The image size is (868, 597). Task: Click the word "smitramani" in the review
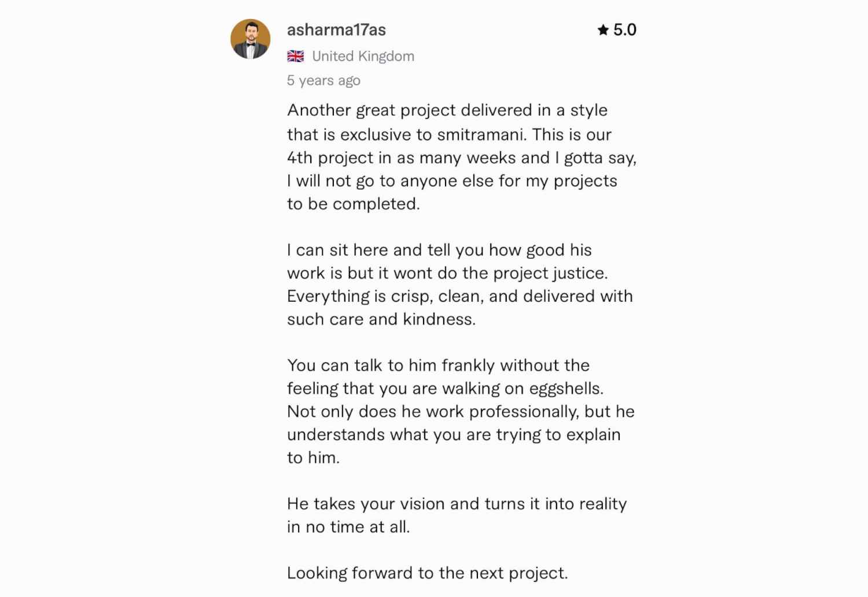481,134
